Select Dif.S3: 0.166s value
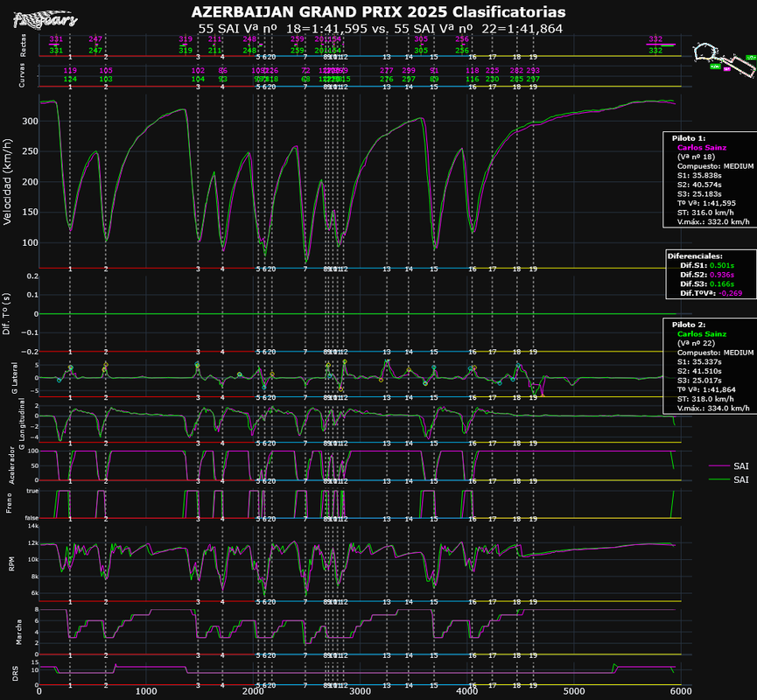 coord(707,283)
